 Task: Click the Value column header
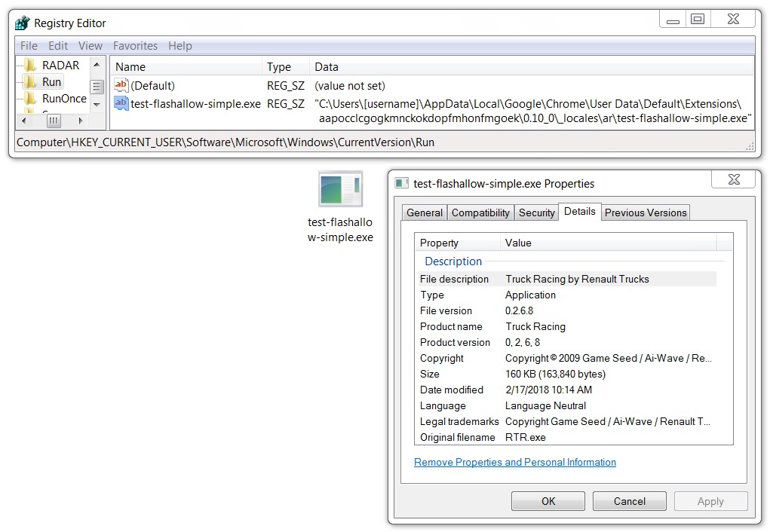pyautogui.click(x=609, y=243)
